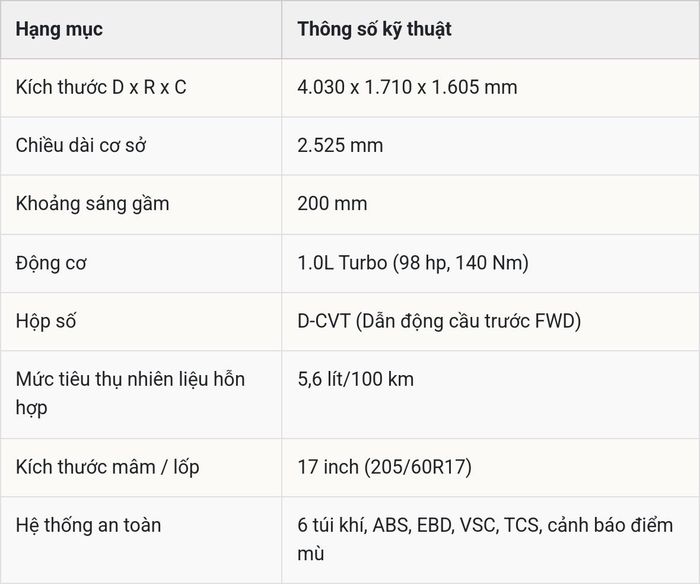Click the "Kích thước mâm / lốp" label
700x584 pixels.
tap(107, 467)
